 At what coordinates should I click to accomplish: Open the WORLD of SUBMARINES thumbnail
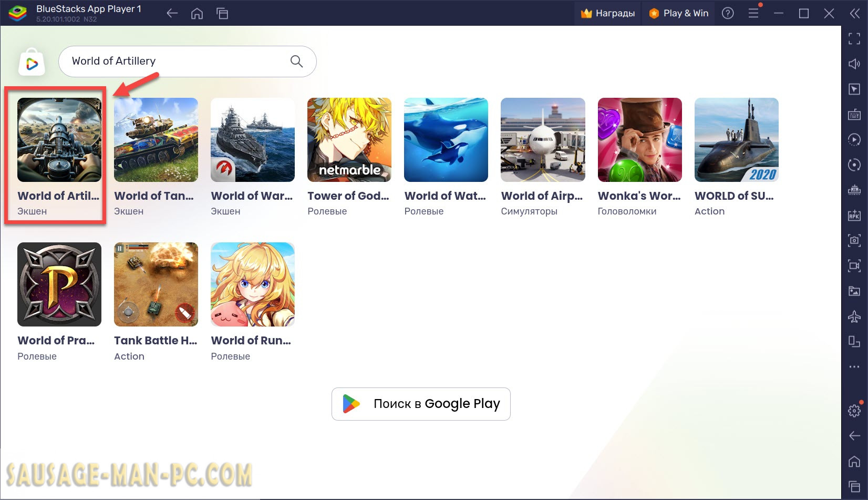(x=737, y=140)
